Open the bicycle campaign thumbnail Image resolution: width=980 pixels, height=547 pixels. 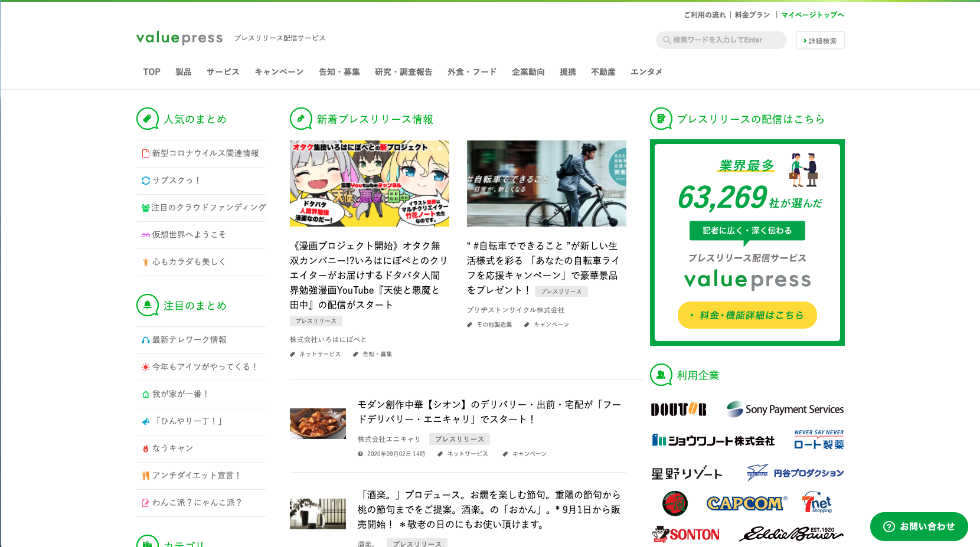[547, 184]
